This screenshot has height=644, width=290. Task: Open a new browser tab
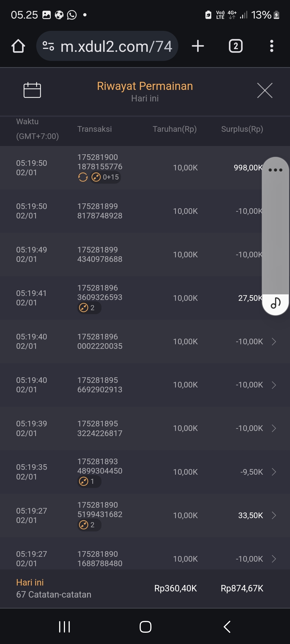click(x=198, y=46)
